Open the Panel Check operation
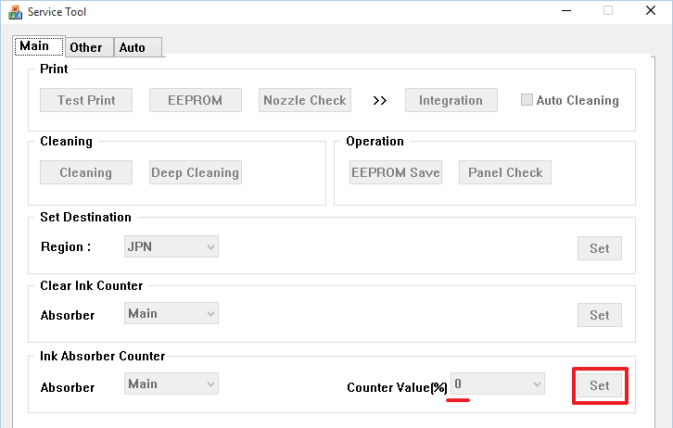Image resolution: width=673 pixels, height=428 pixels. pyautogui.click(x=505, y=172)
